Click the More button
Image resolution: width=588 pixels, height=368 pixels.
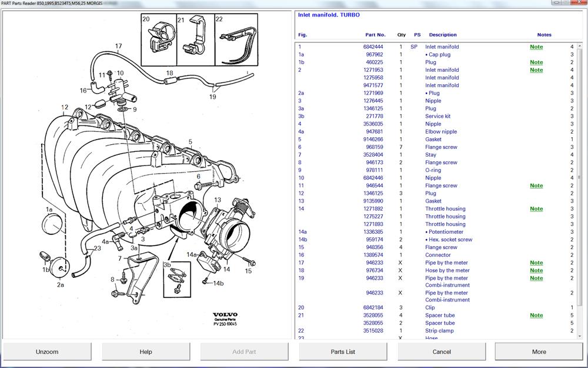pyautogui.click(x=539, y=352)
